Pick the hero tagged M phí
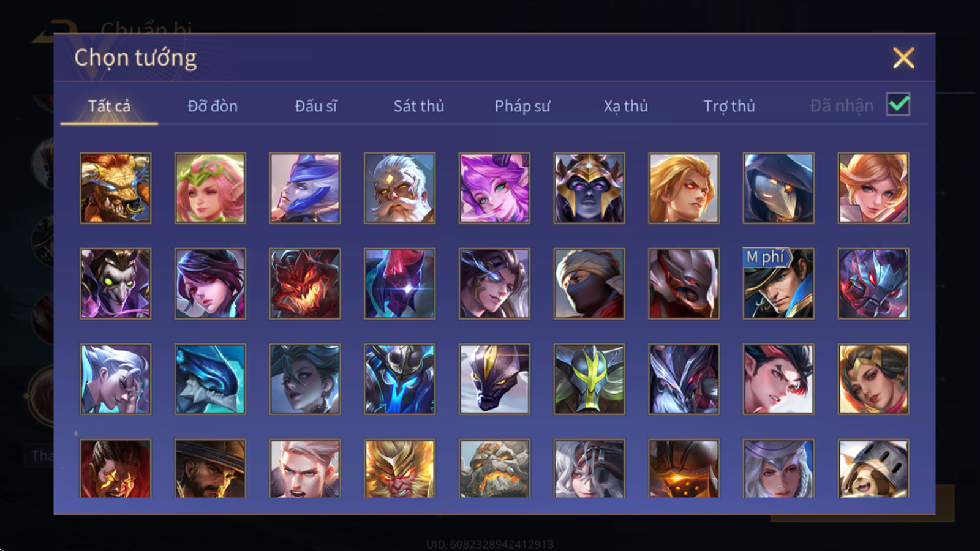The height and width of the screenshot is (551, 980). (x=778, y=283)
